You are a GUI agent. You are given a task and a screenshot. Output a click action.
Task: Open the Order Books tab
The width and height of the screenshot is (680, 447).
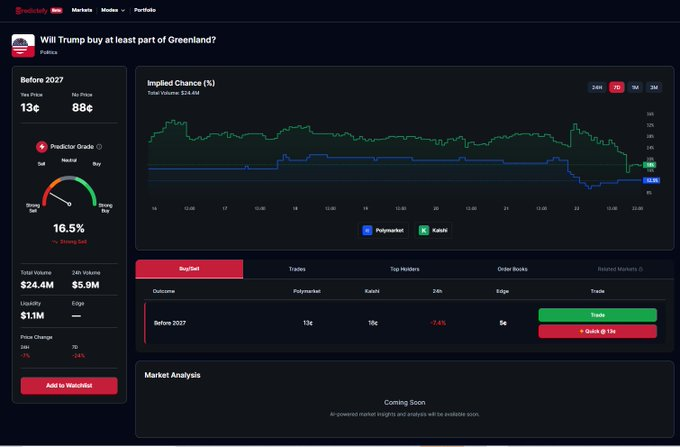tap(512, 269)
